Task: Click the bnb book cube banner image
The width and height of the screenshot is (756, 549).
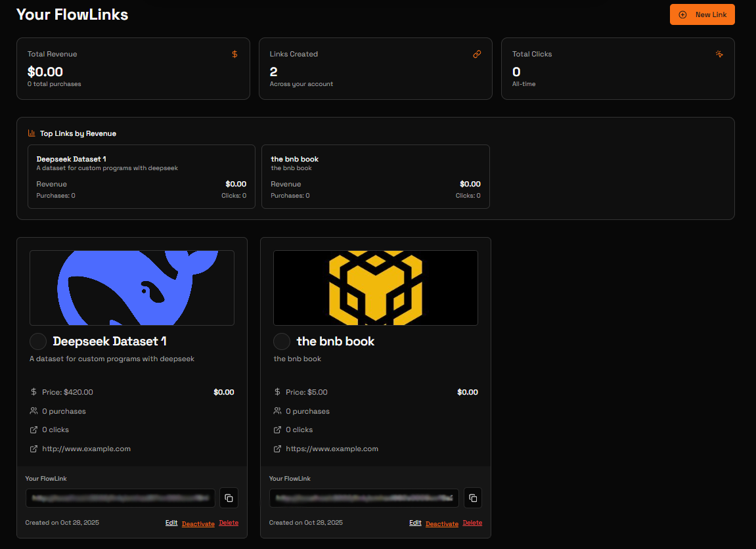Action: 376,288
